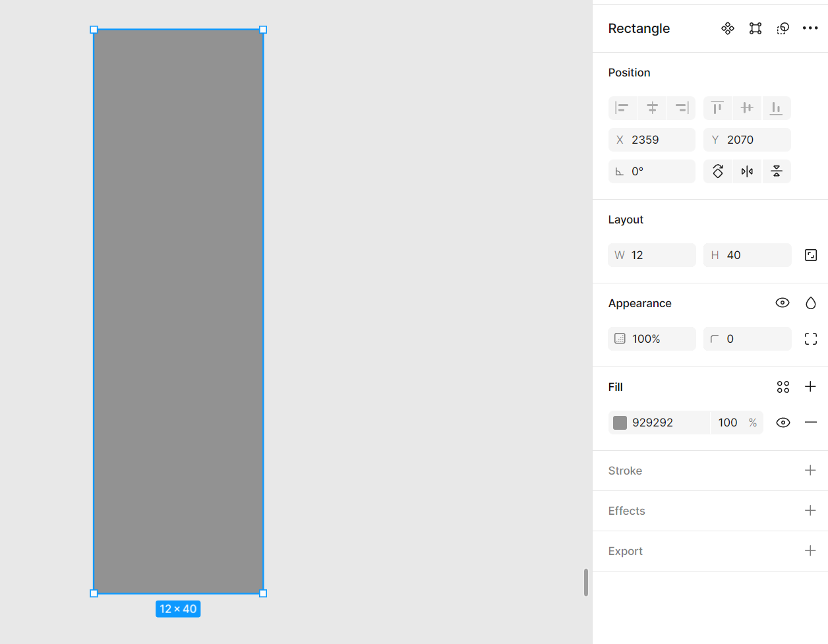Expand the Stroke section with plus

pos(810,471)
